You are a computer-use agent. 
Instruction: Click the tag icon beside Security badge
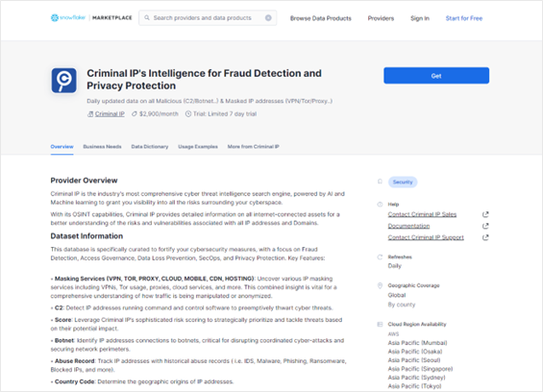(380, 182)
